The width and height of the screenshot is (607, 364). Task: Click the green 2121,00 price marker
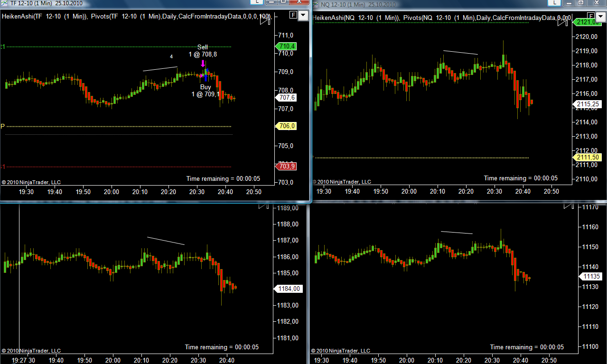click(588, 22)
